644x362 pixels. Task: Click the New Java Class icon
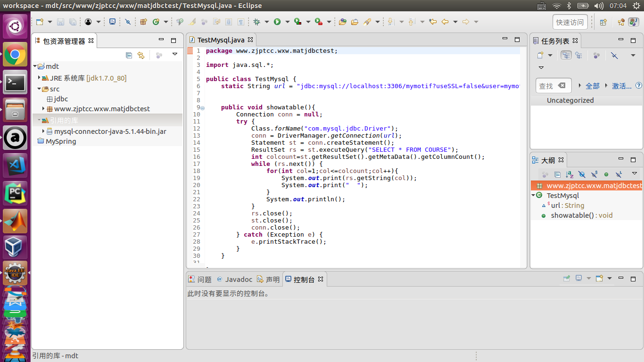(x=156, y=22)
